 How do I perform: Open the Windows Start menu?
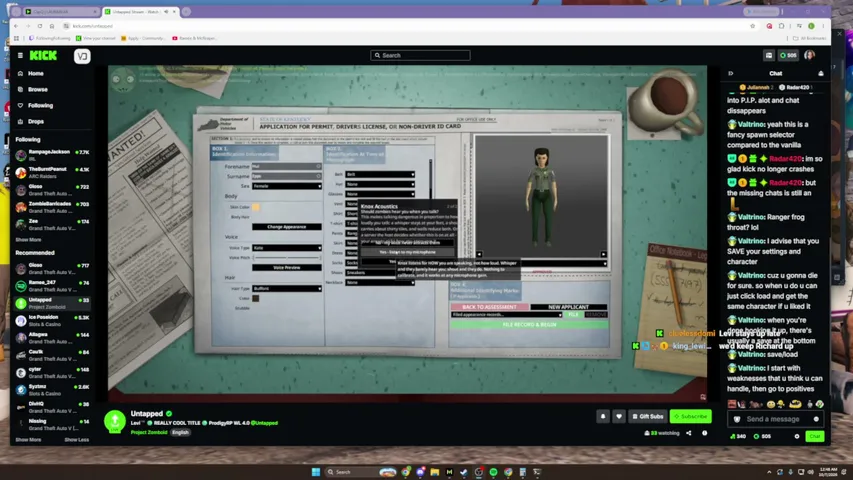pos(316,472)
